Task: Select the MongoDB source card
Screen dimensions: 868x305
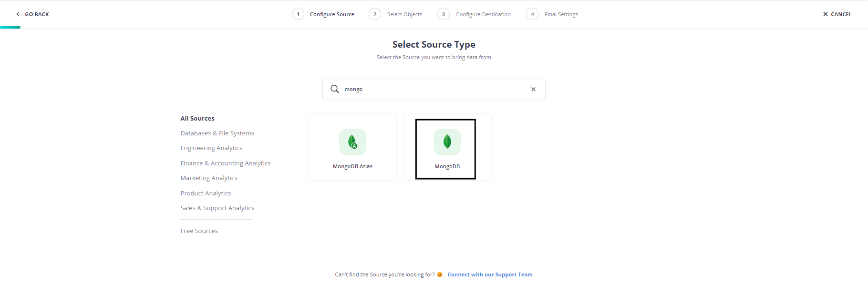Action: pos(447,147)
